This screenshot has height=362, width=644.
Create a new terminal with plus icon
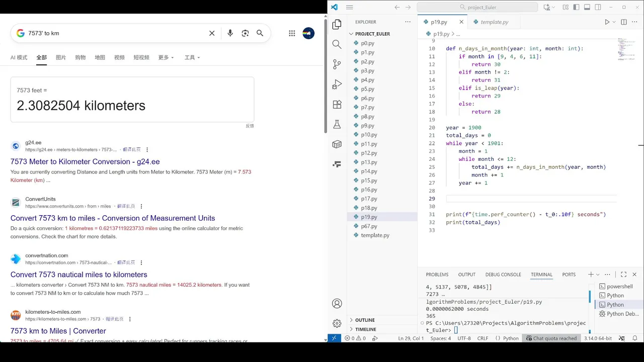coord(591,275)
